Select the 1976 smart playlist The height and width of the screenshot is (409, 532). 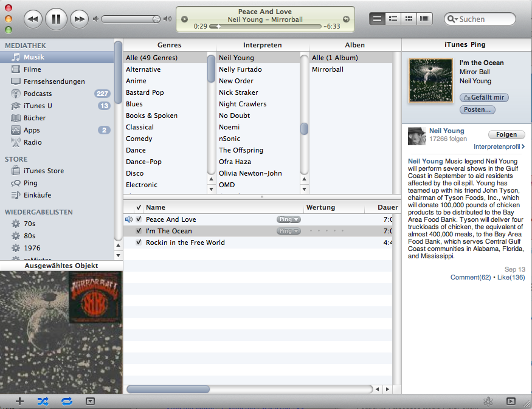click(x=57, y=248)
